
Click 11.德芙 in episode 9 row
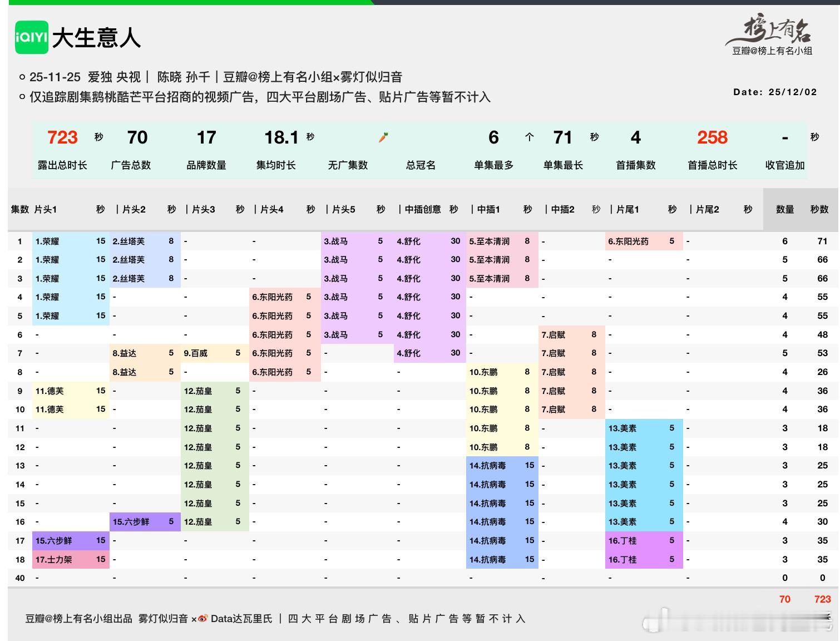click(x=50, y=391)
